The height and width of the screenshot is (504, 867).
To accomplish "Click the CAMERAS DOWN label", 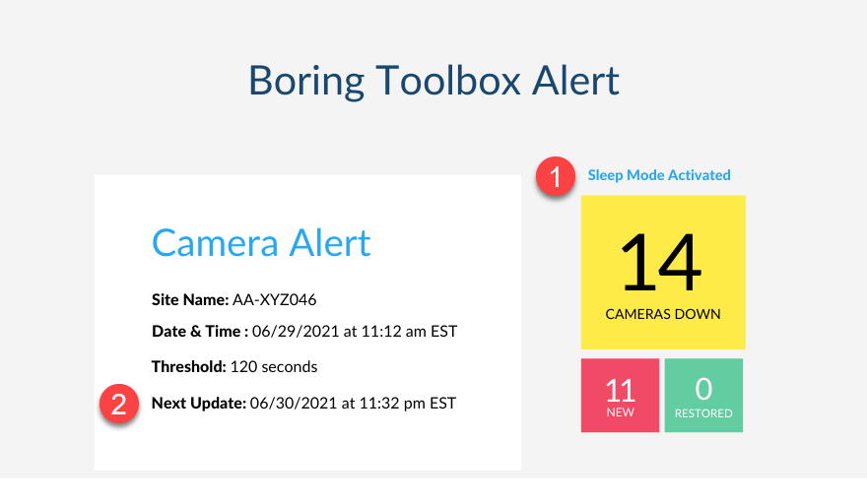I will click(x=663, y=314).
